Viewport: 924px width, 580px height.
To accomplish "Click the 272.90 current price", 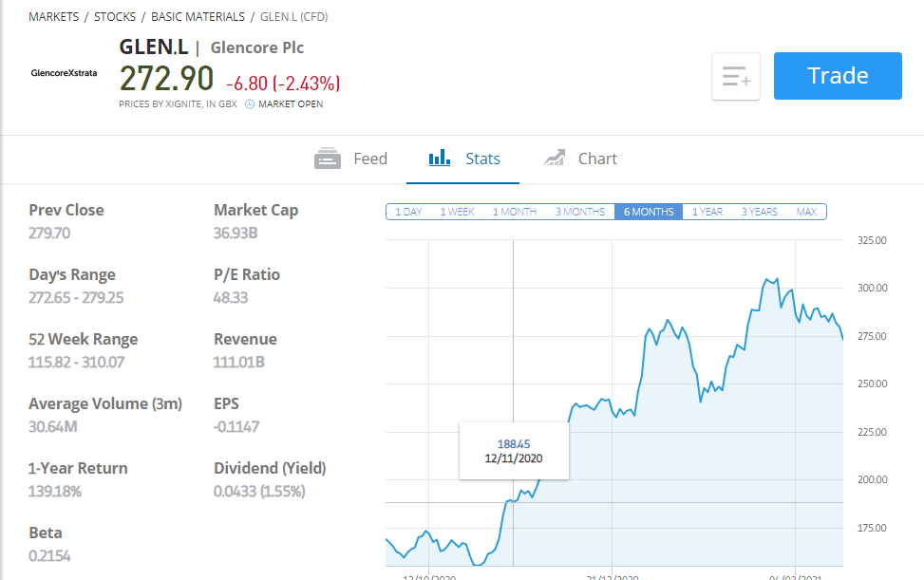I will point(167,79).
